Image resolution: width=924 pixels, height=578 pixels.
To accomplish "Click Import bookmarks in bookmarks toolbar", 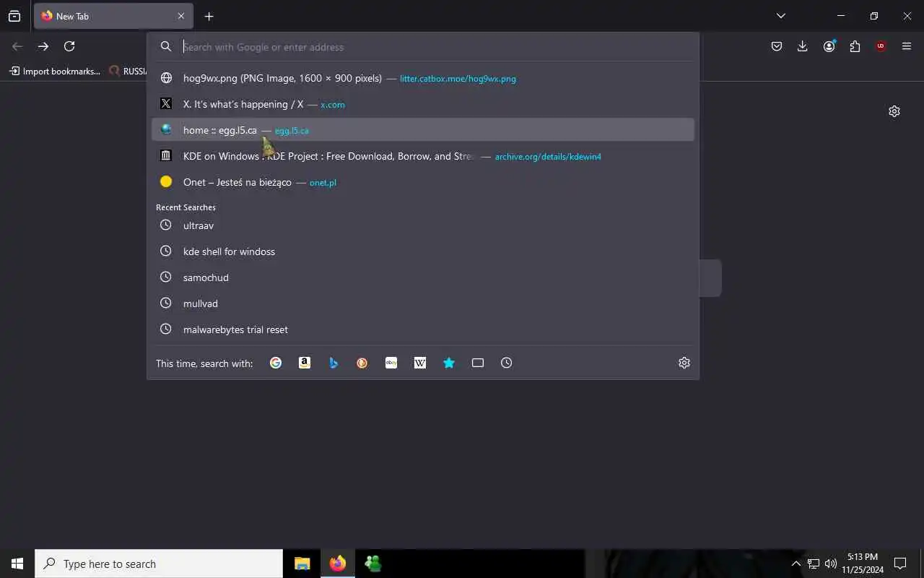I will (x=54, y=71).
